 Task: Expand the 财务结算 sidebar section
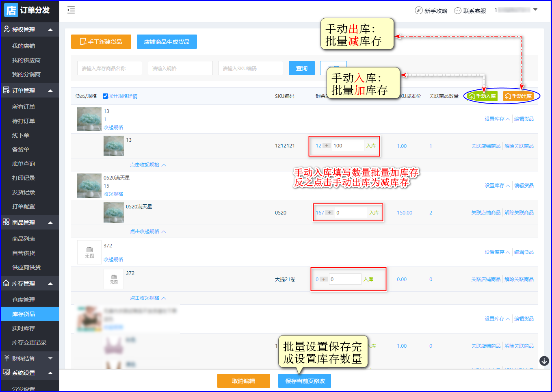(x=50, y=358)
